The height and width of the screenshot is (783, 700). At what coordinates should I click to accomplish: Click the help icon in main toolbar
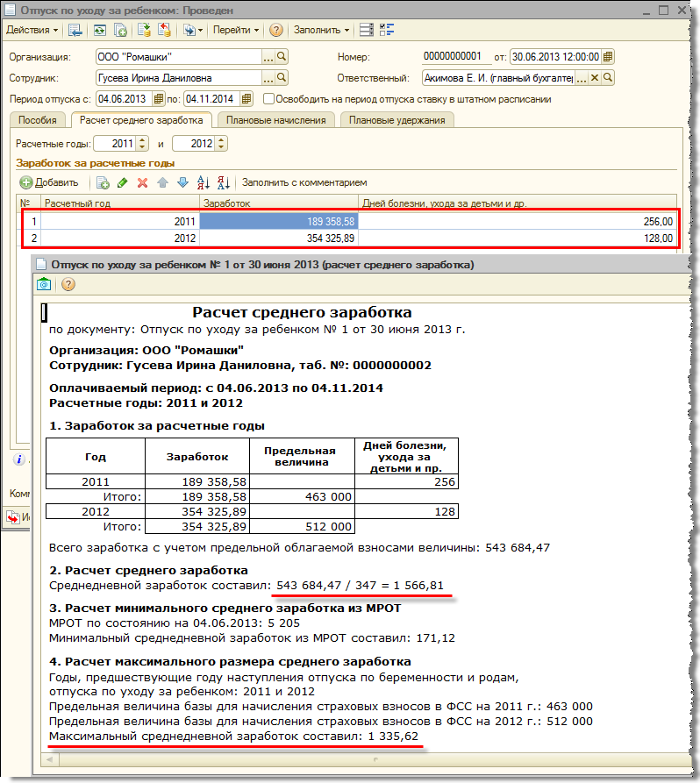click(x=275, y=30)
